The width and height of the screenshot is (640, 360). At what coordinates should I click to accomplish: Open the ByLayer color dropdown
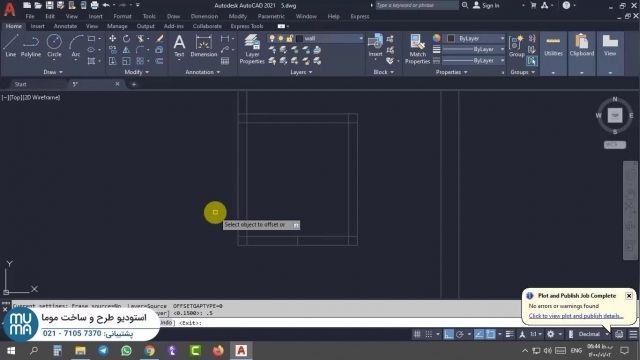[476, 38]
